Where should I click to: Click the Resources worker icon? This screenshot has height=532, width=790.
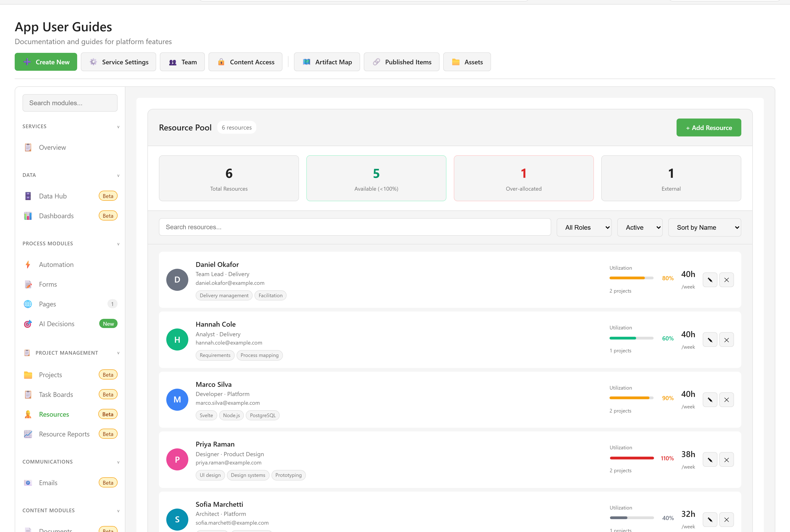(x=28, y=414)
